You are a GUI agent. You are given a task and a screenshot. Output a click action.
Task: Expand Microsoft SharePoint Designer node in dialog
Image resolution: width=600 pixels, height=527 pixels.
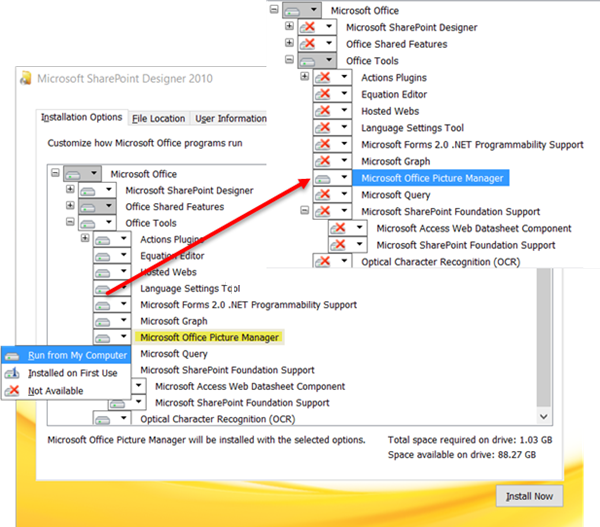coord(70,189)
